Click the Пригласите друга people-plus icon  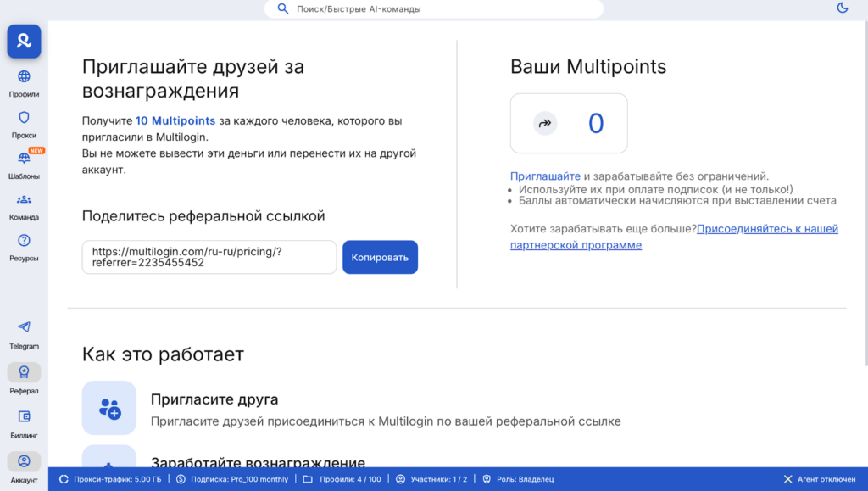(x=109, y=408)
